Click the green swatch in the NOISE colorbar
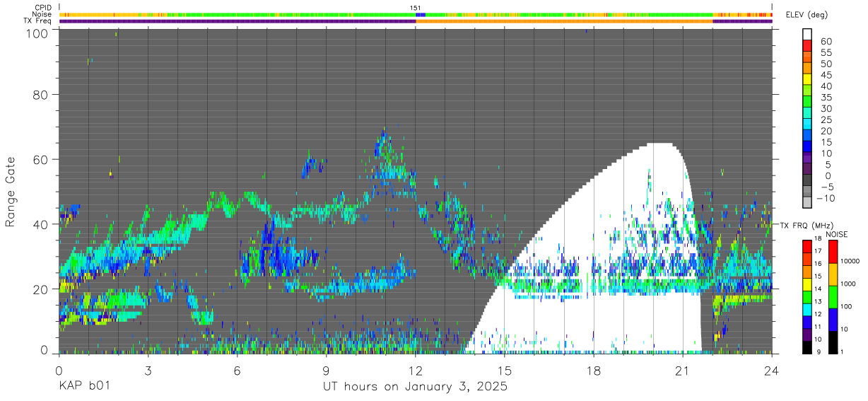Screen dimensions: 868x401 [x=833, y=296]
